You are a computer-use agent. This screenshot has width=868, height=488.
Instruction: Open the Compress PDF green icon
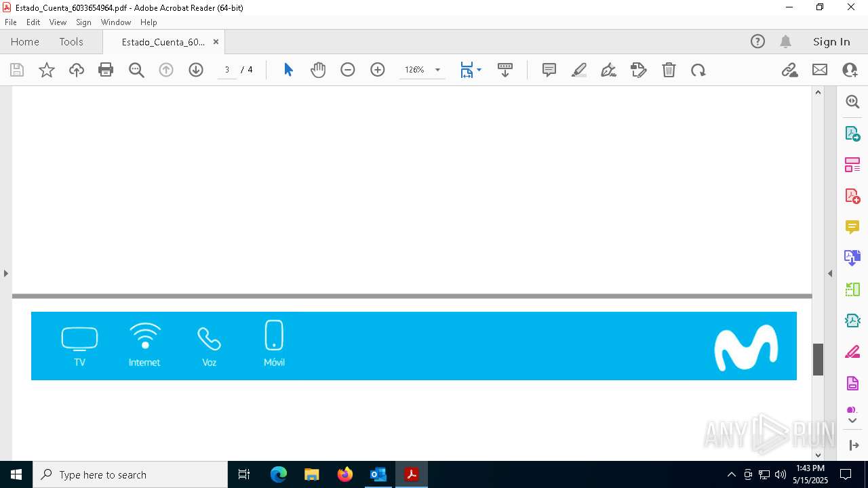pos(852,289)
